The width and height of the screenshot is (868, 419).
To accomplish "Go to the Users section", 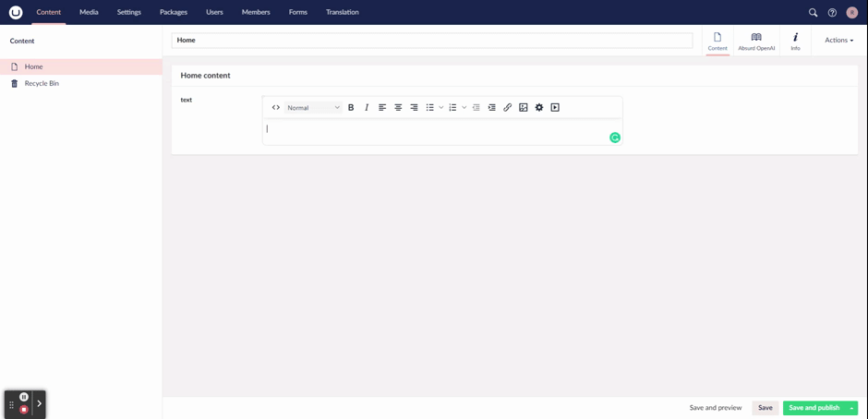I will click(214, 12).
